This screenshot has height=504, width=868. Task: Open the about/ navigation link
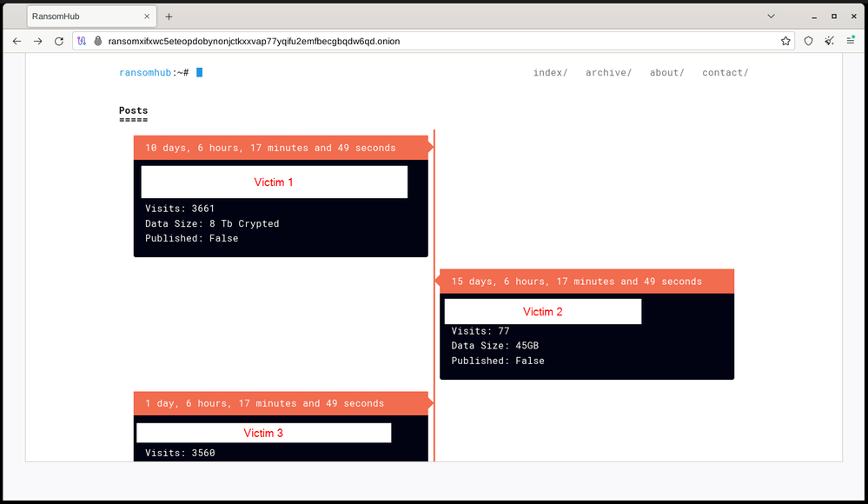click(x=667, y=72)
